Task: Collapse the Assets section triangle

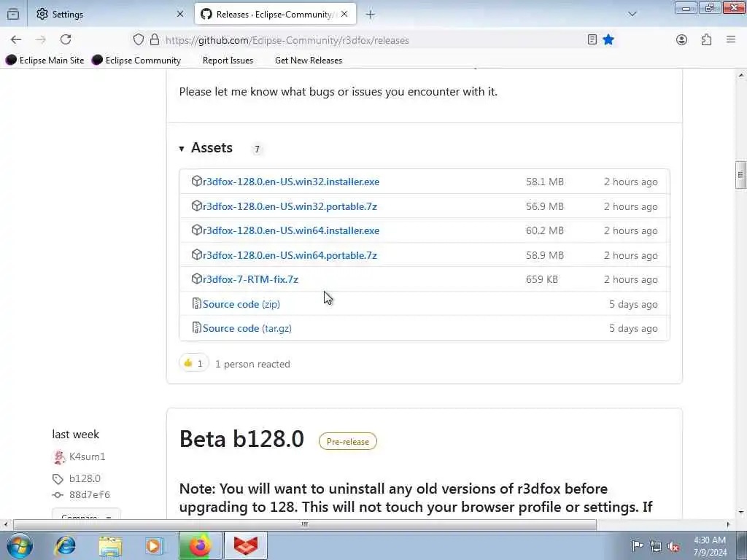Action: click(x=182, y=149)
